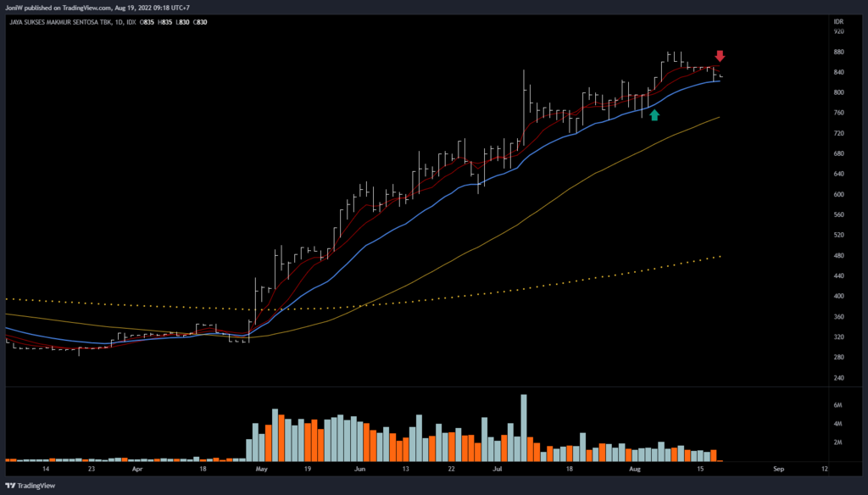Image resolution: width=868 pixels, height=495 pixels.
Task: Click the 2M volume axis label
Action: pos(839,443)
